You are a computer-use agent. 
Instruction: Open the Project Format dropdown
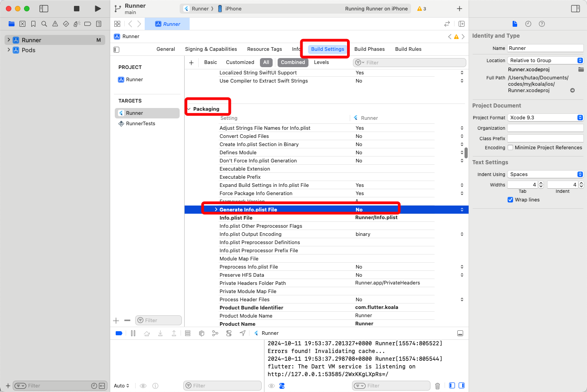click(545, 118)
